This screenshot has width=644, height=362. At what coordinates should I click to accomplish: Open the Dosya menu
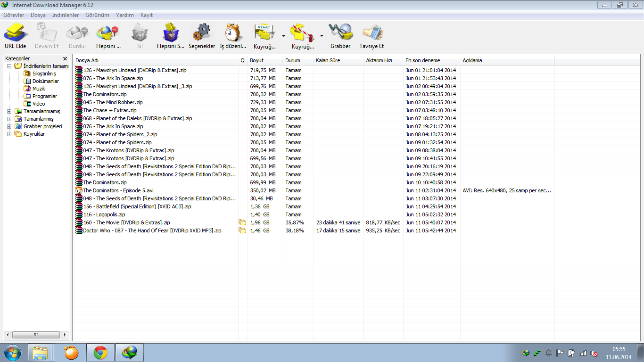pos(38,15)
